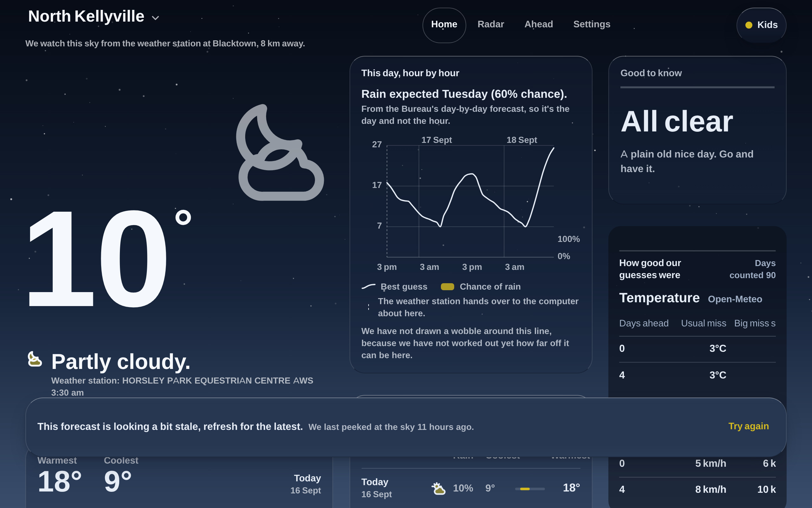Click the 'All clear' heading

tap(677, 122)
